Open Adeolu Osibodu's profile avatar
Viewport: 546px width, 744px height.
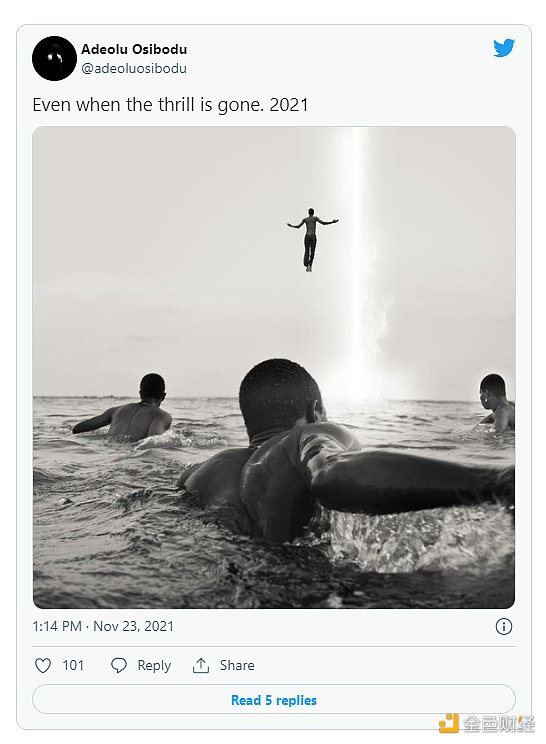(x=55, y=58)
